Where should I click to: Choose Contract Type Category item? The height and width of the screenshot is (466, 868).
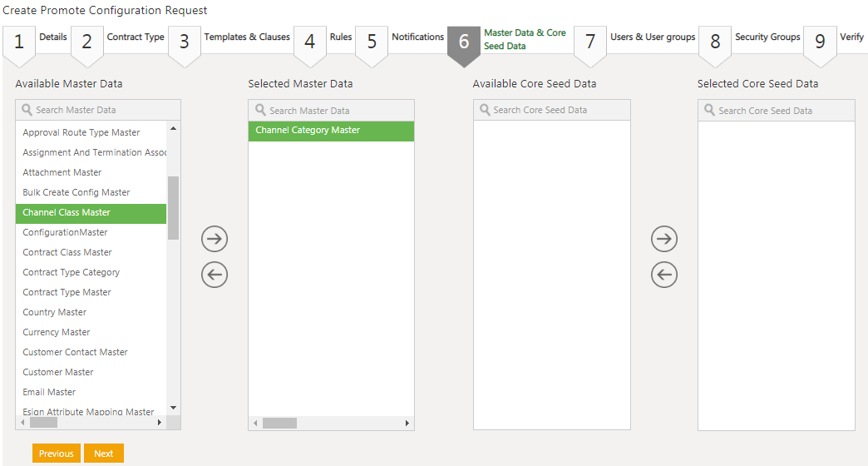[x=72, y=272]
